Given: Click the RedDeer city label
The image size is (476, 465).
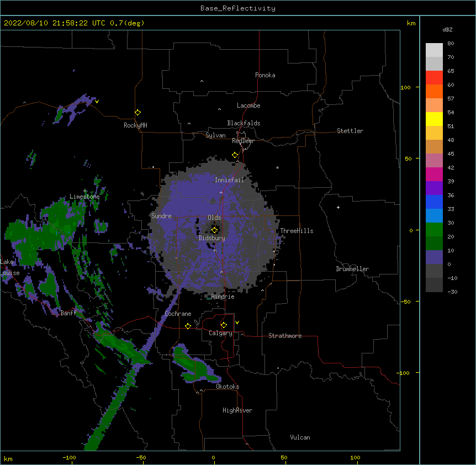Looking at the screenshot, I should [243, 141].
